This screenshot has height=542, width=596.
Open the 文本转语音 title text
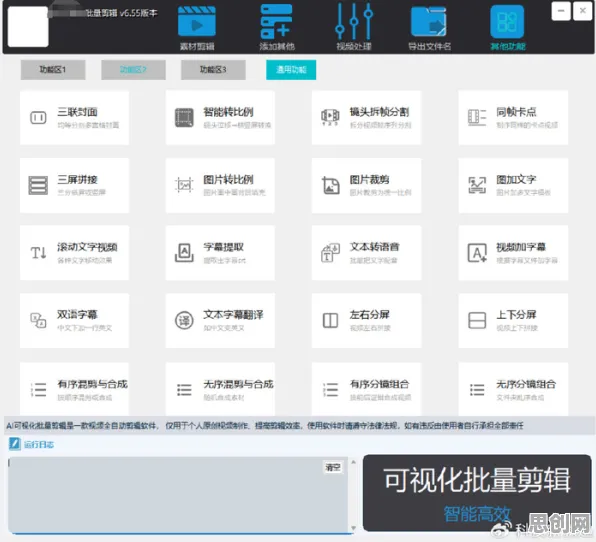(374, 247)
